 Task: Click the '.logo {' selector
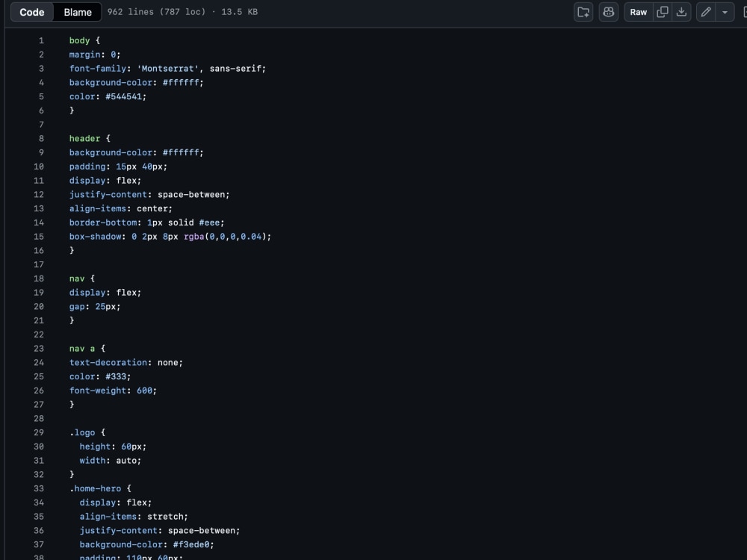[x=87, y=432]
